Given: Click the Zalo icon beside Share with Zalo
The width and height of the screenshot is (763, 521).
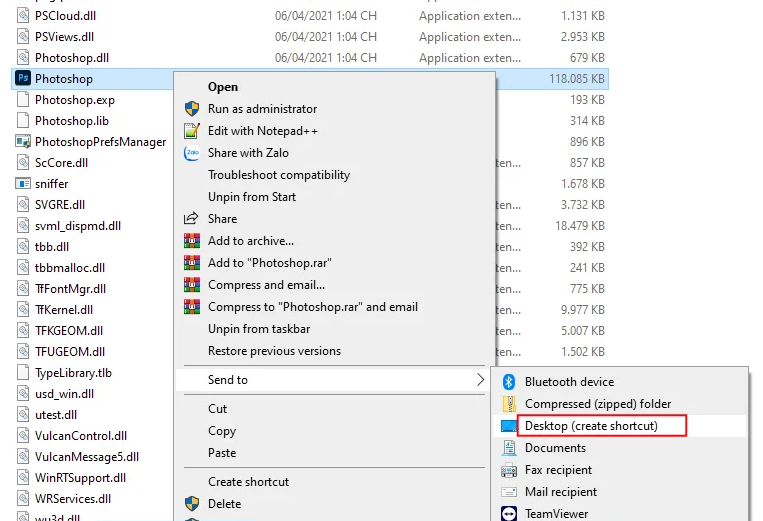Looking at the screenshot, I should (191, 153).
